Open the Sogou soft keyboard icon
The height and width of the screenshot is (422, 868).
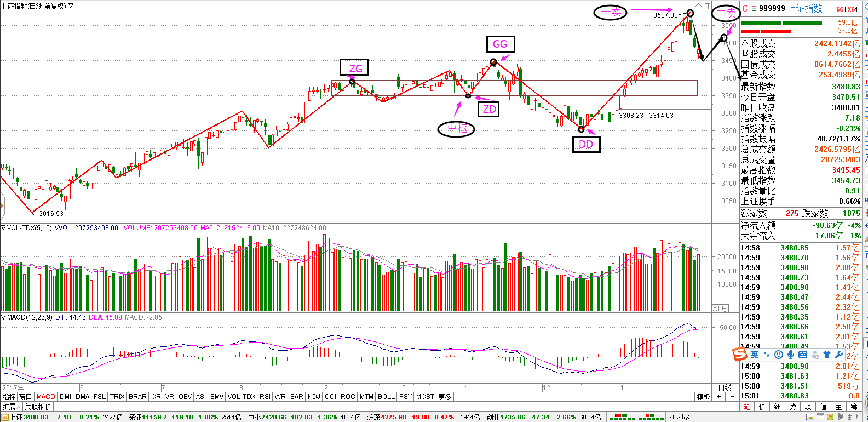[x=803, y=355]
